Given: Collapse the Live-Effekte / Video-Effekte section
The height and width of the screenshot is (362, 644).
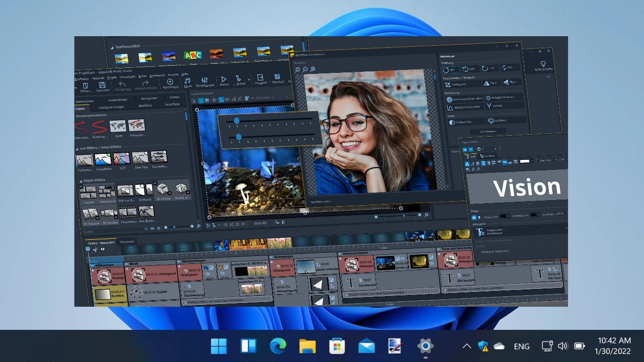Looking at the screenshot, I should pos(77,148).
